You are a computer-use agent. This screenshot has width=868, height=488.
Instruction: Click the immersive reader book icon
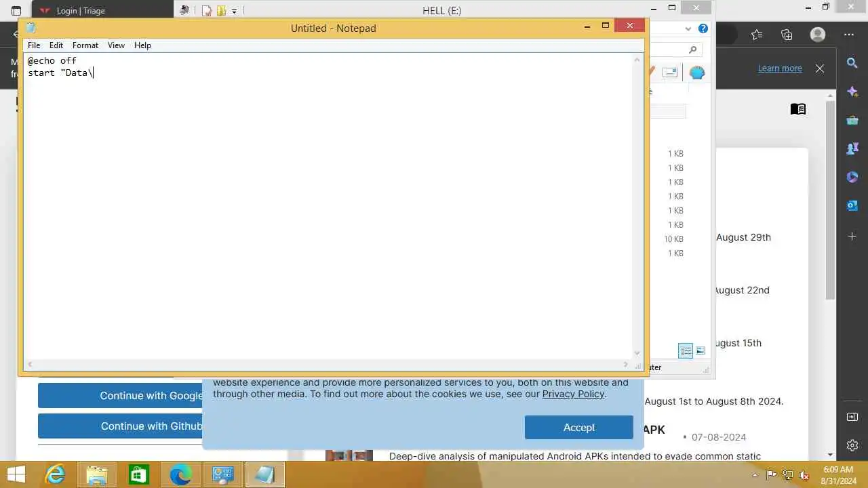(x=798, y=109)
